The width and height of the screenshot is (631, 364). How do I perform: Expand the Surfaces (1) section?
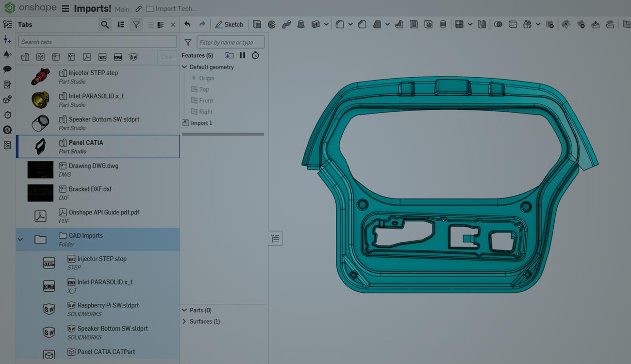pyautogui.click(x=184, y=321)
